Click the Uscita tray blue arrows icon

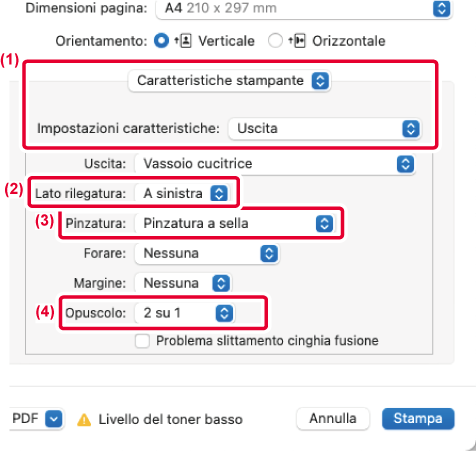click(405, 164)
